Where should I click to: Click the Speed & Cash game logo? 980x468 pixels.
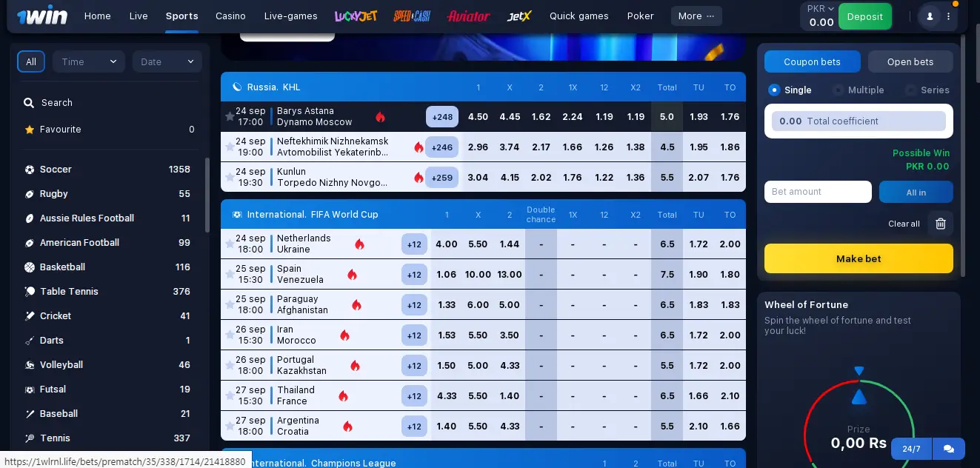[412, 16]
